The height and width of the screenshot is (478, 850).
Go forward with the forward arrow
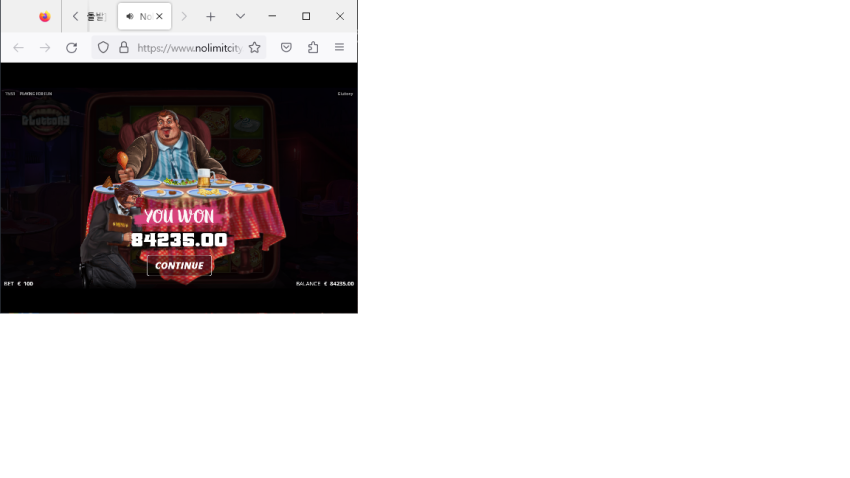[45, 48]
